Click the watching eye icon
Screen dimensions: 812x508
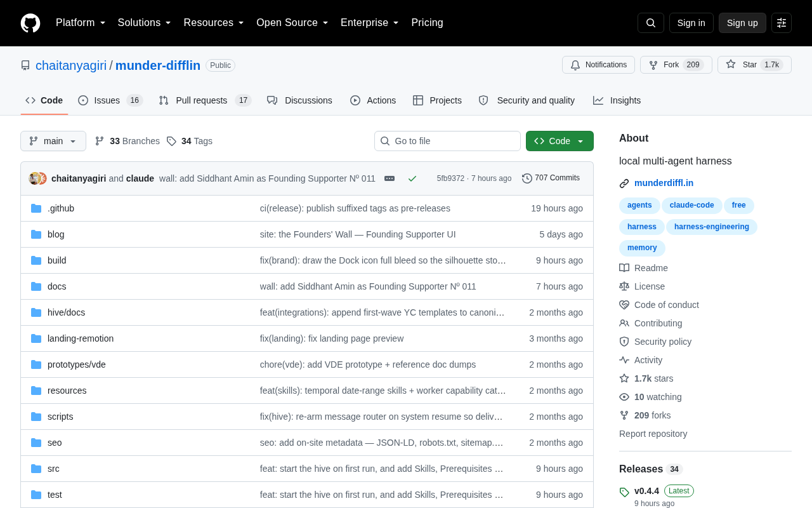[624, 397]
